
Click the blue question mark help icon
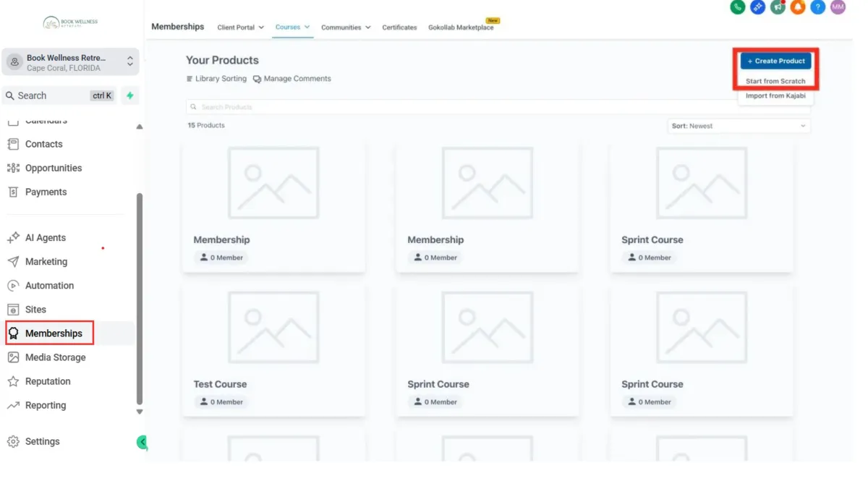817,7
